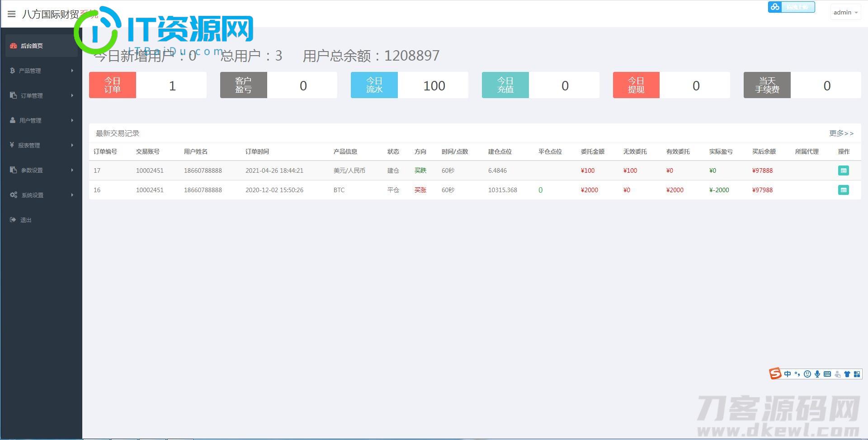
Task: Click the Sogou account person icon
Action: point(837,374)
